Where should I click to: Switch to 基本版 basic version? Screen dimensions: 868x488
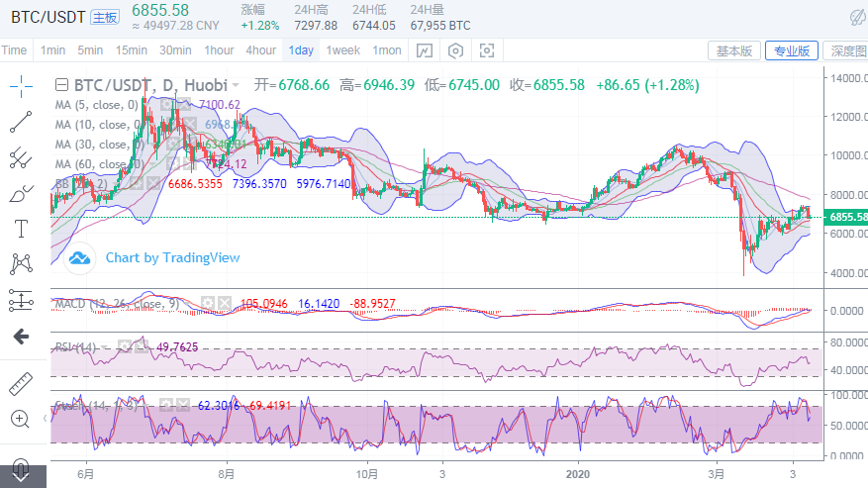point(734,50)
